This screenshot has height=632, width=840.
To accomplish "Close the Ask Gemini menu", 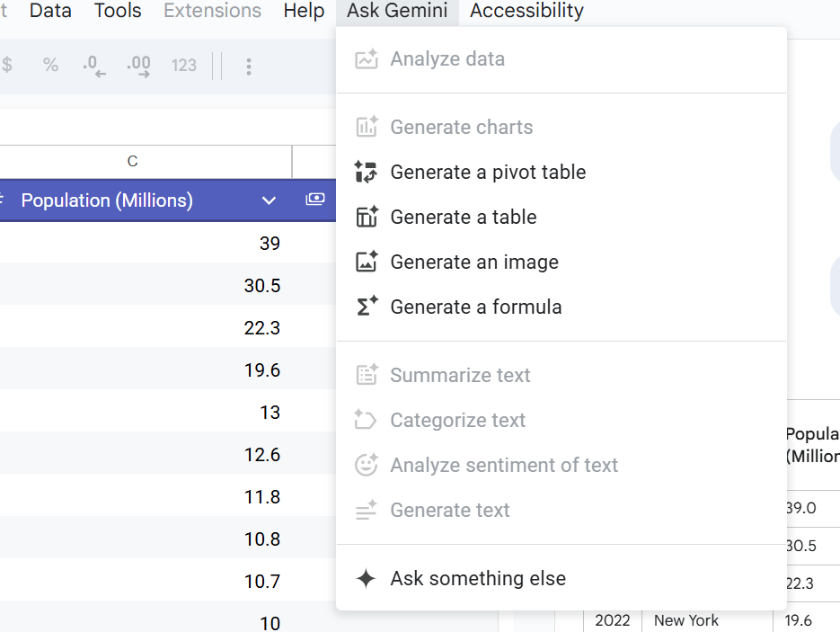I will tap(397, 12).
